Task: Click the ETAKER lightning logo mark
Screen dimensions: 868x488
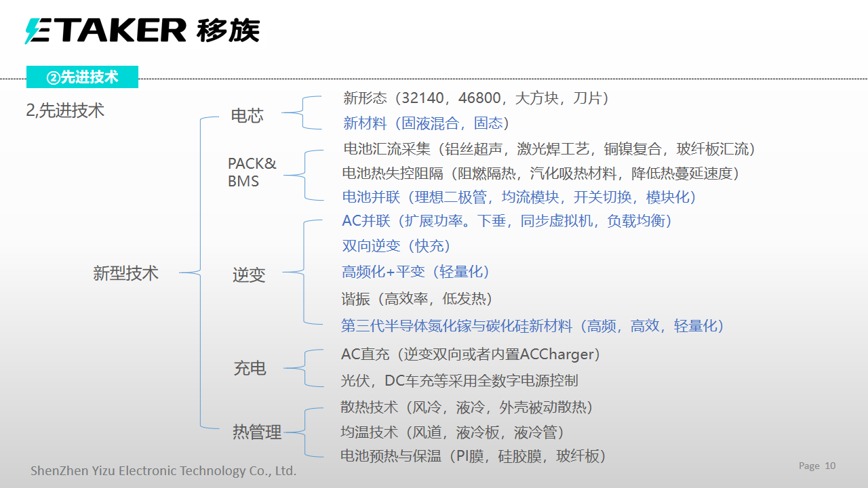Action: click(x=38, y=30)
